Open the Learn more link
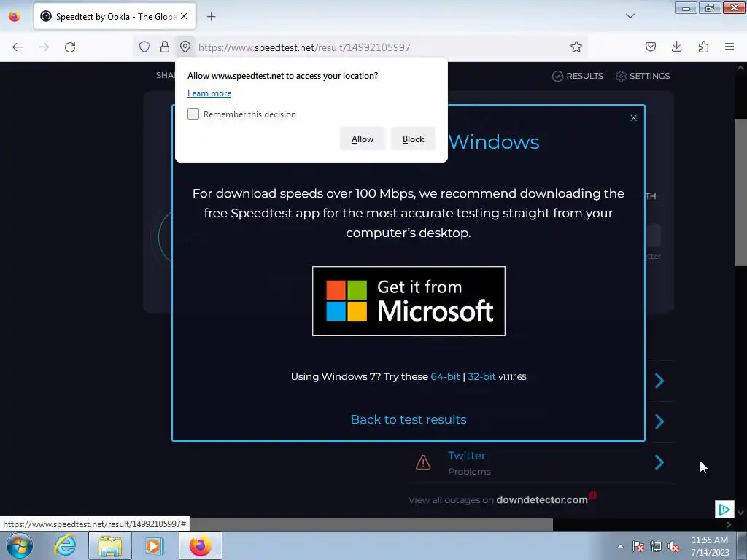The width and height of the screenshot is (747, 560). [x=209, y=93]
